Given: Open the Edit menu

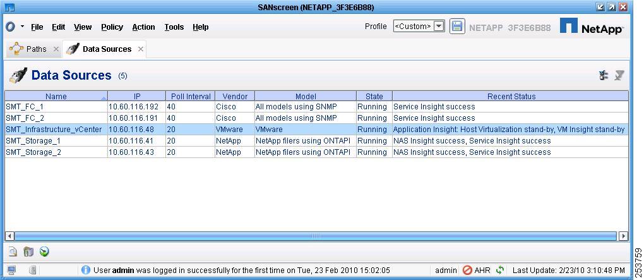Looking at the screenshot, I should pos(58,27).
